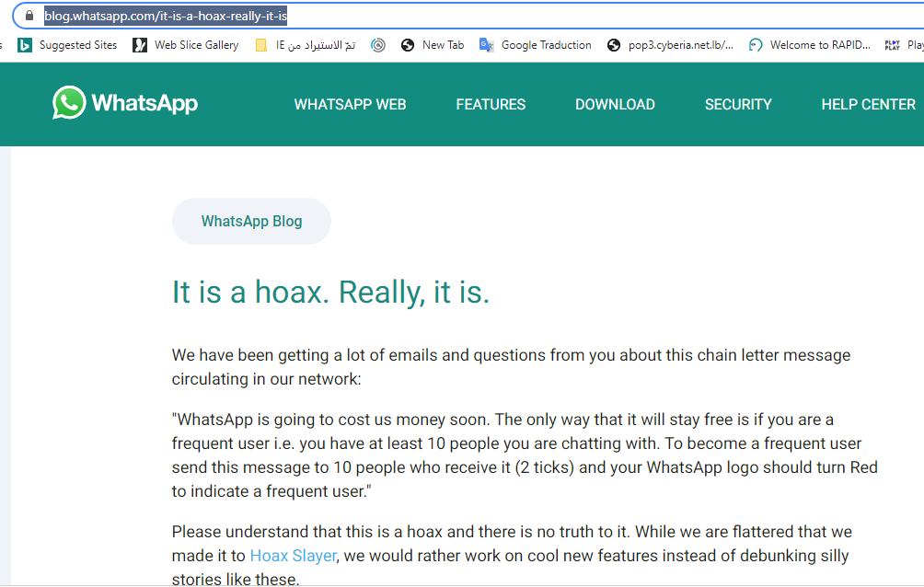Image resolution: width=924 pixels, height=587 pixels.
Task: Open the imported from IE bookmarks folder
Action: coord(305,44)
